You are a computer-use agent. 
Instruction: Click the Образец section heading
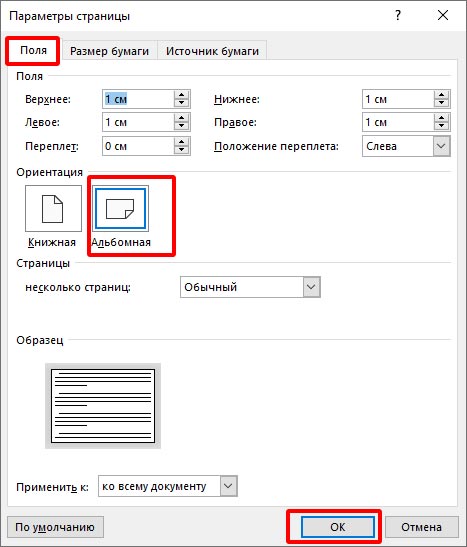tap(40, 340)
